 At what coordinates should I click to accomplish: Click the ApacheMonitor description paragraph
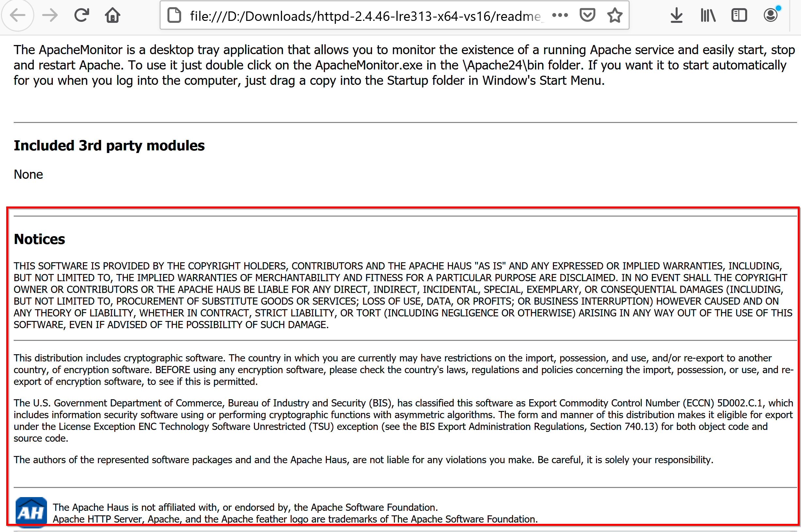[404, 65]
